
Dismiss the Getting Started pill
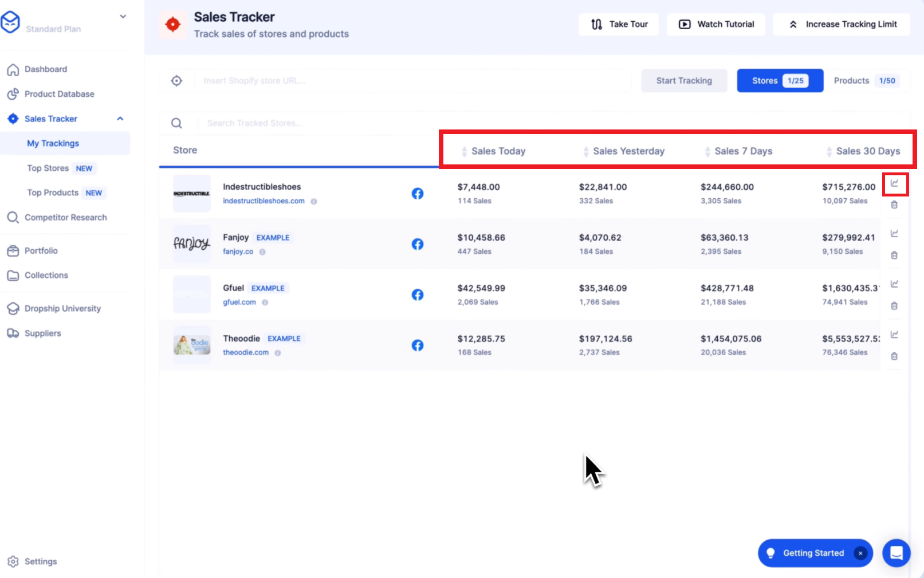(x=860, y=553)
